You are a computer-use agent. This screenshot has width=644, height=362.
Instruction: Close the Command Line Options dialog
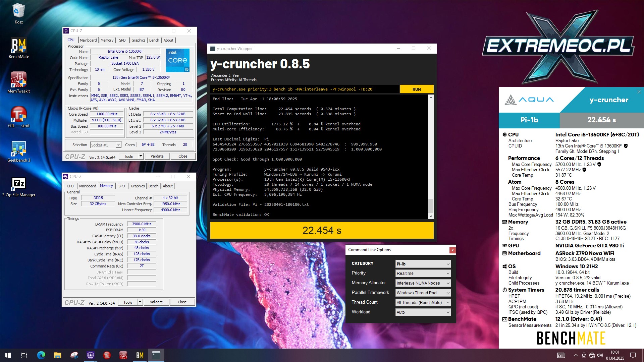(x=452, y=250)
